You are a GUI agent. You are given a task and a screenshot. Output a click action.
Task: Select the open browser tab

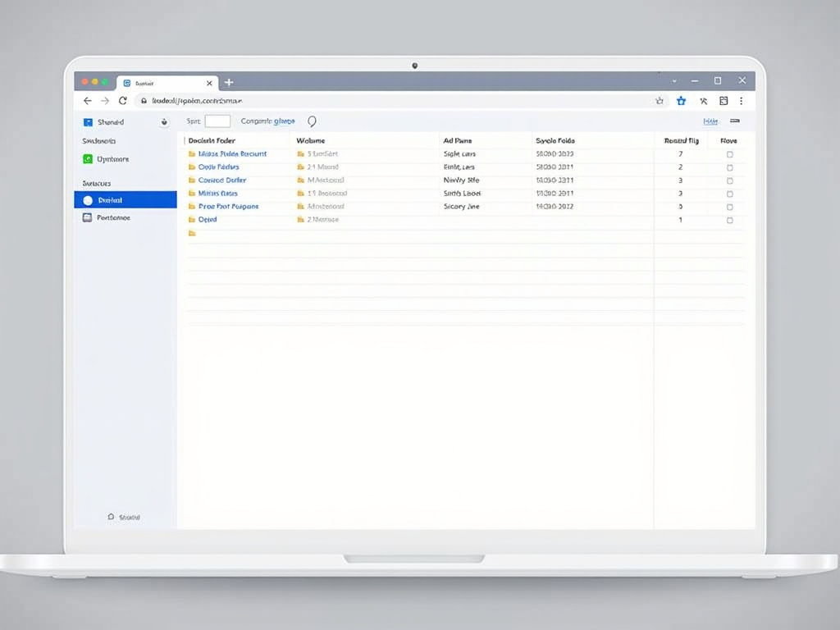167,83
